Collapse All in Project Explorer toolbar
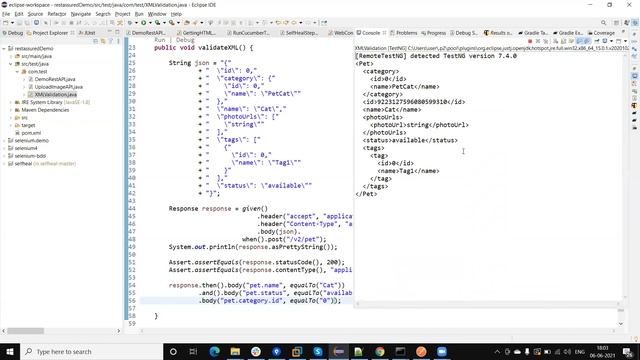 click(96, 41)
